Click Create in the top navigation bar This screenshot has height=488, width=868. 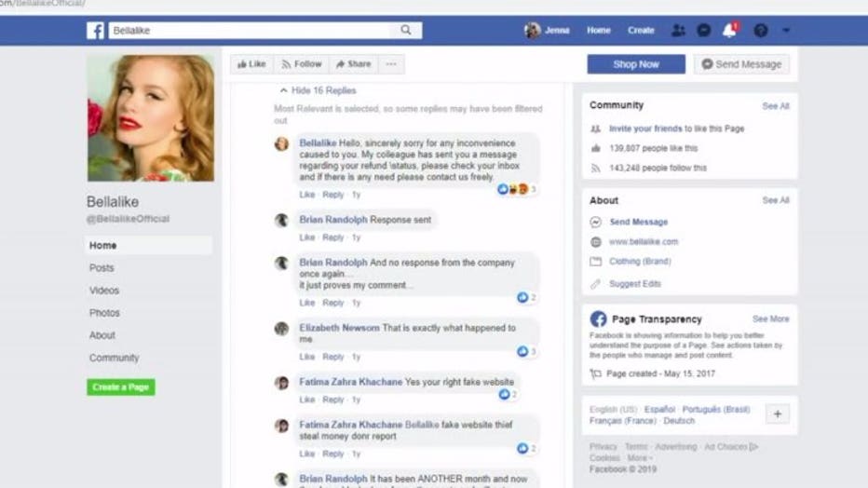(641, 31)
